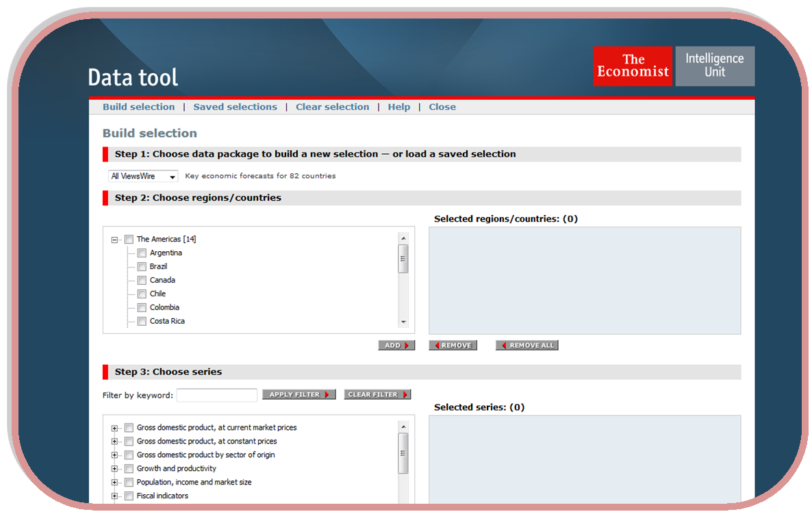Click the Filter by keyword text field
Viewport: 812px width, 514px height.
pyautogui.click(x=216, y=396)
